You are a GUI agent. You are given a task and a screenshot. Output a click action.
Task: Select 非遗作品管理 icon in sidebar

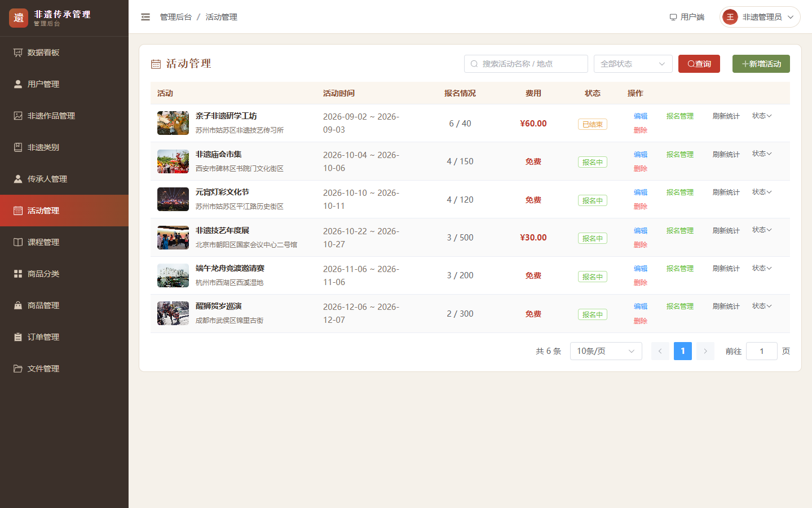[18, 116]
